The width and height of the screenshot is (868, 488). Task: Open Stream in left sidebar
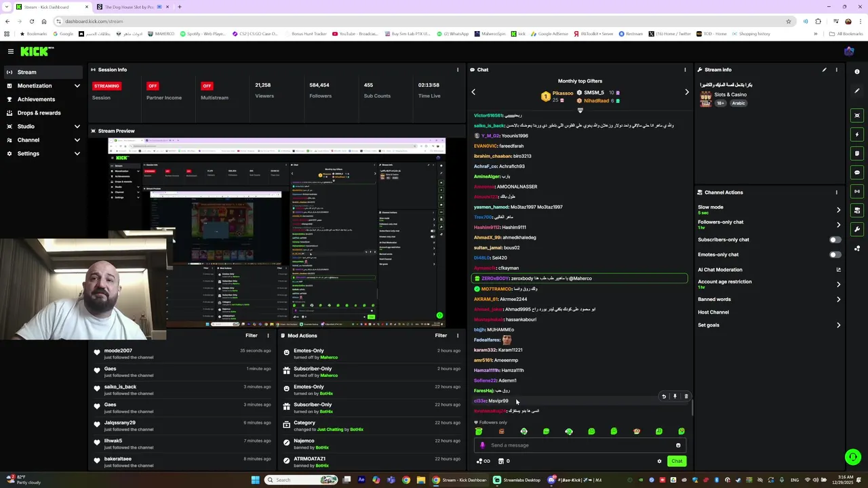pyautogui.click(x=43, y=73)
